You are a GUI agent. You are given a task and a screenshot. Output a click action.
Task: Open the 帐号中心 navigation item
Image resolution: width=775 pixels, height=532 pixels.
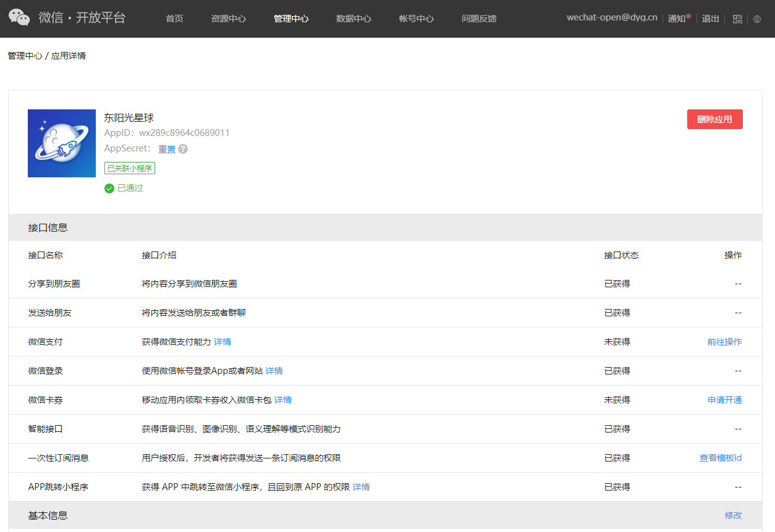[x=417, y=19]
